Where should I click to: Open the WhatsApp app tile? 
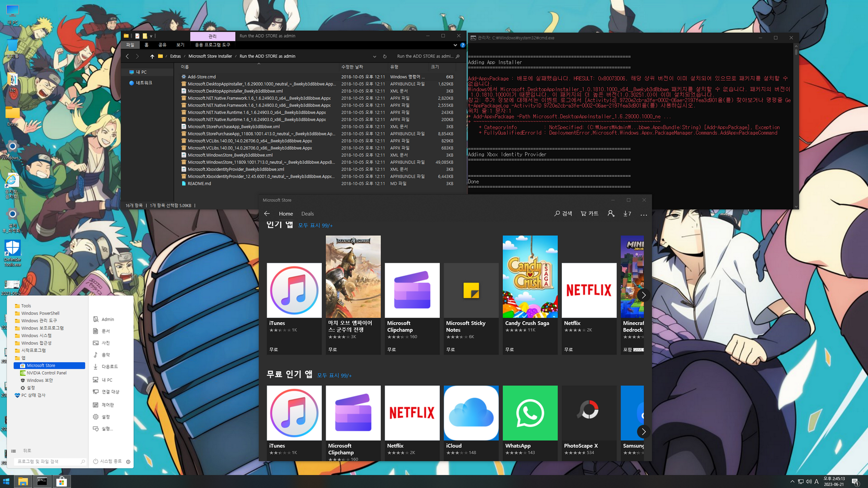click(x=530, y=422)
